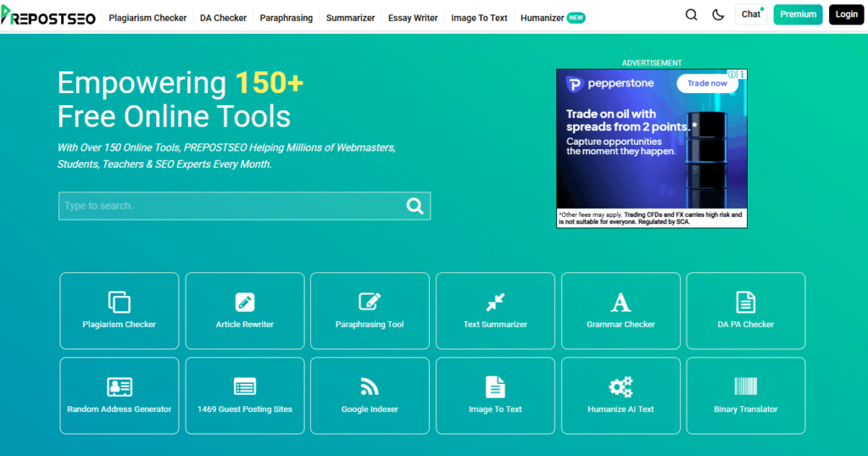Click the Google Indexer RSS icon
The height and width of the screenshot is (456, 868).
370,386
